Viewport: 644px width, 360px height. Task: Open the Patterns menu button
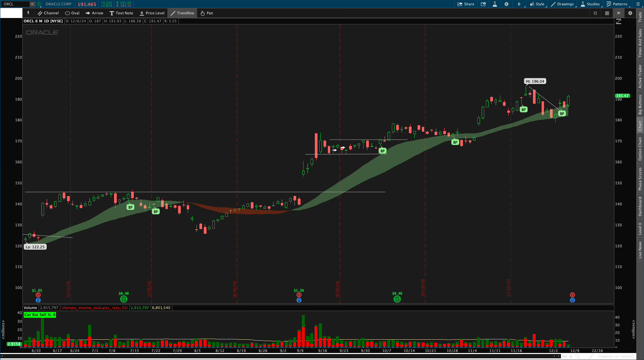tap(617, 4)
